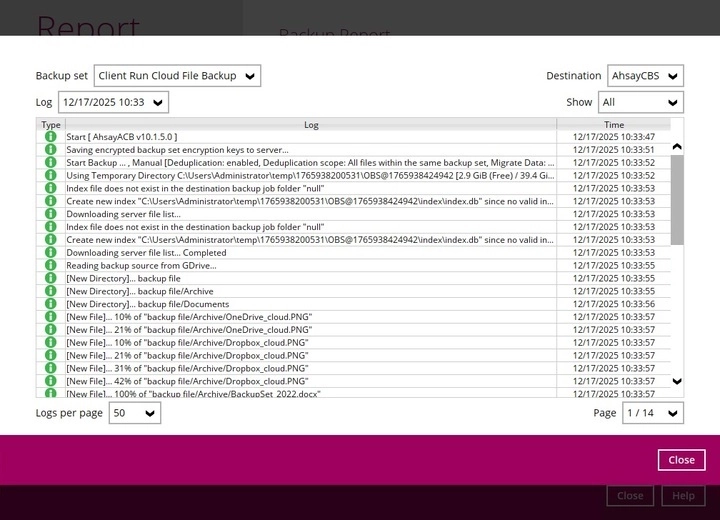Select log text '10% of "backup file/Archive/OneDrive_cloud.PNG"'
The image size is (720, 520).
(x=213, y=317)
